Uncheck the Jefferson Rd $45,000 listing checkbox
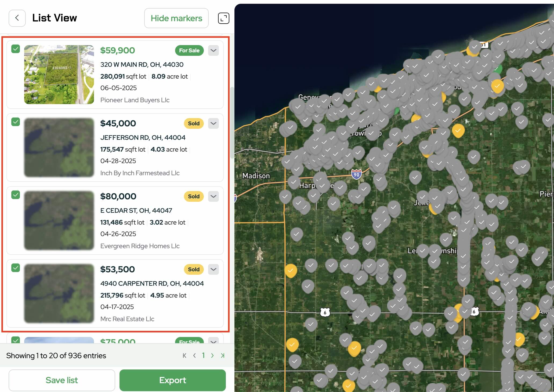The image size is (554, 392). [16, 122]
